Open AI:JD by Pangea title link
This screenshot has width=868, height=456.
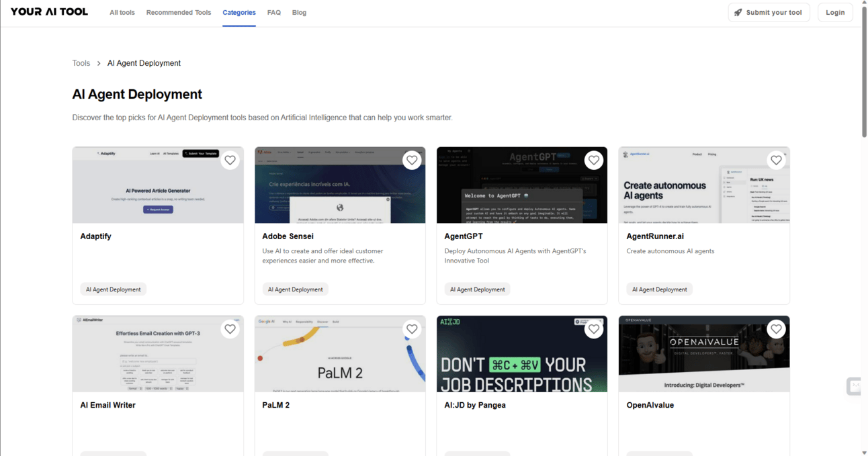[475, 405]
